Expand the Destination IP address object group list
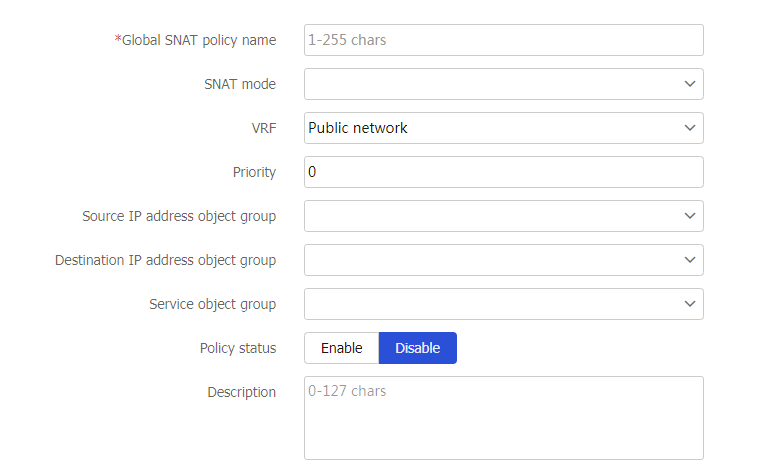Screen dimensions: 759x473 pyautogui.click(x=490, y=260)
